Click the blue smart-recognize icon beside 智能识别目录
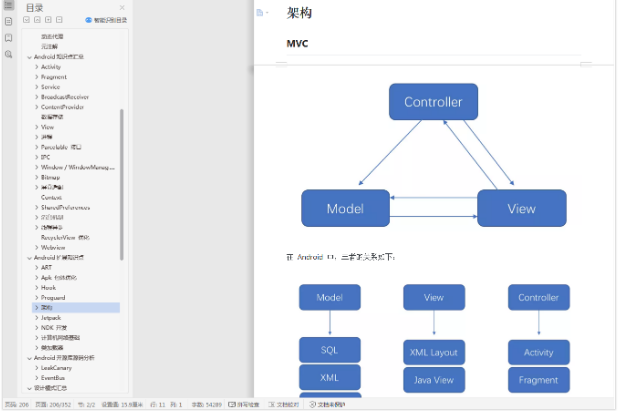Image resolution: width=619 pixels, height=411 pixels. tap(88, 20)
